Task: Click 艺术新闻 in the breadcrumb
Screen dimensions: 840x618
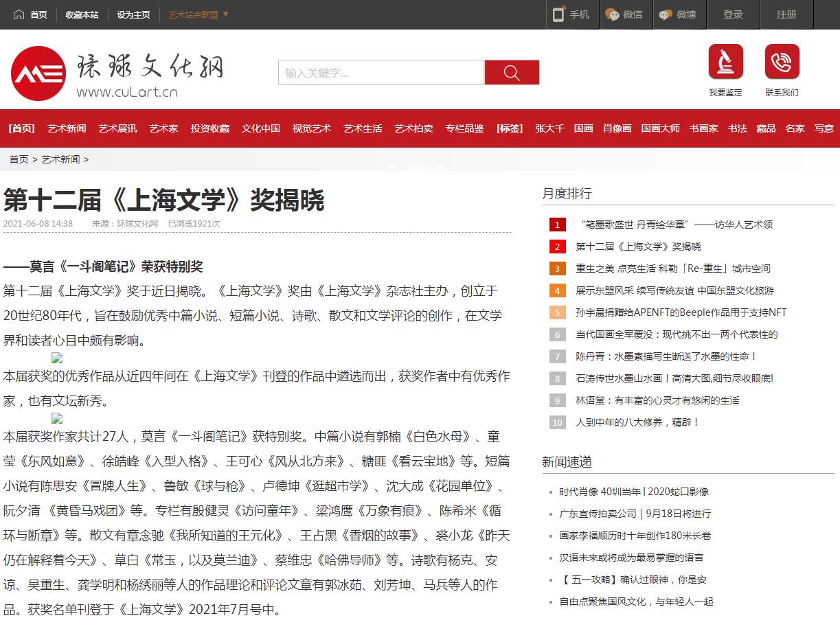Action: (x=60, y=159)
